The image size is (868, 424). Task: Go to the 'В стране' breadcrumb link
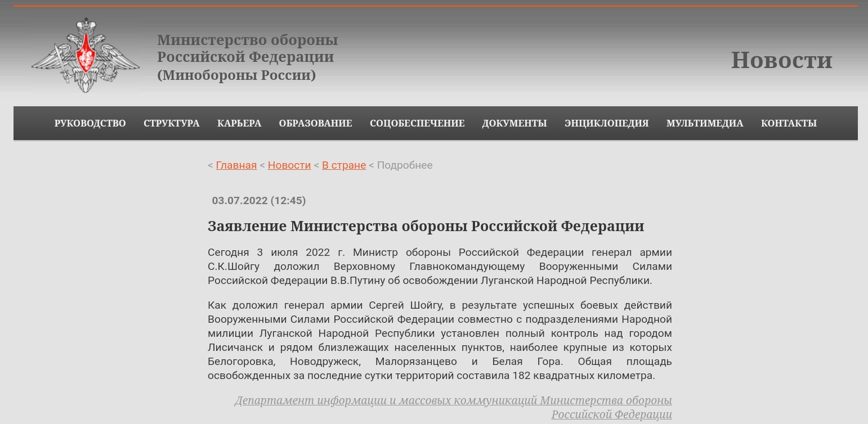(x=344, y=165)
